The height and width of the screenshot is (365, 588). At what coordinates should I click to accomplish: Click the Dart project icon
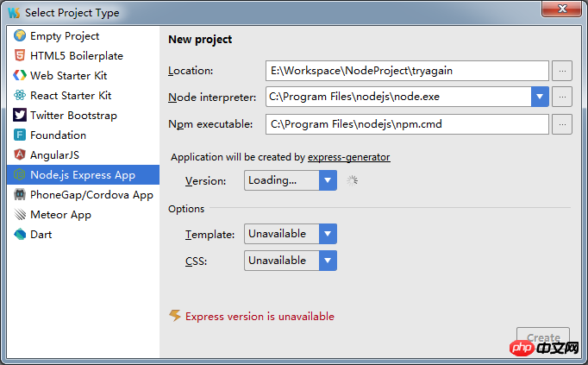click(20, 235)
